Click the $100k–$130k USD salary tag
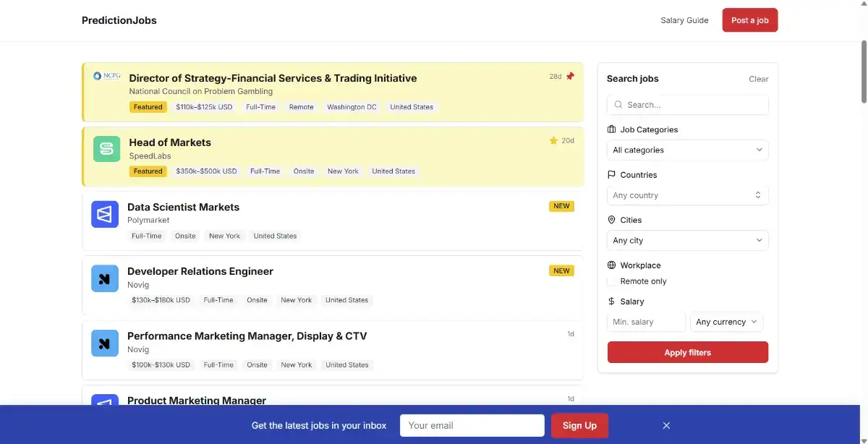 [161, 365]
